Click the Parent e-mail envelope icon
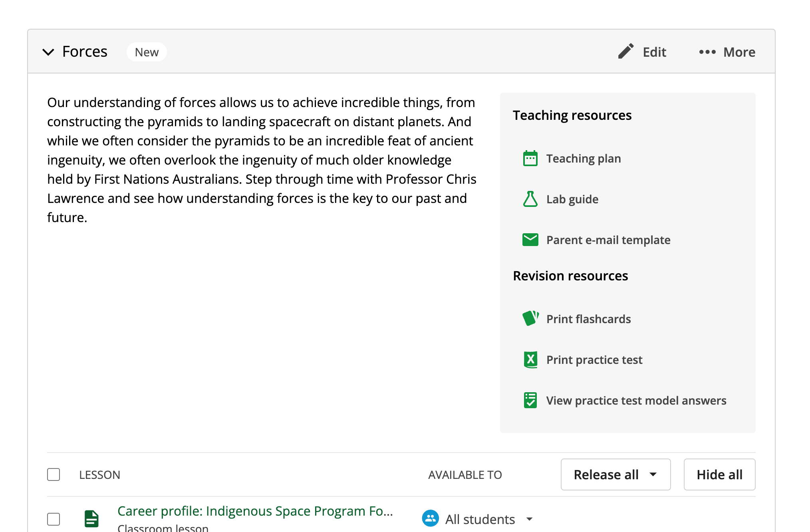This screenshot has width=810, height=532. tap(530, 240)
